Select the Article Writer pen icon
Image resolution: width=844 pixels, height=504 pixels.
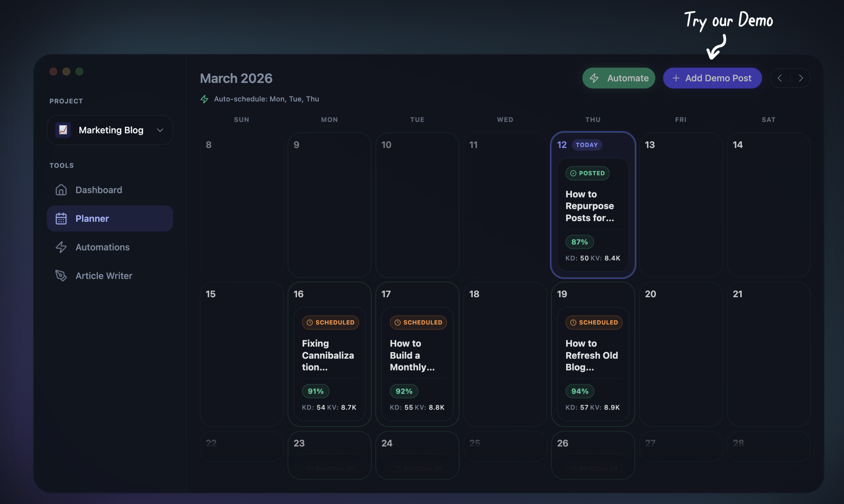click(61, 275)
